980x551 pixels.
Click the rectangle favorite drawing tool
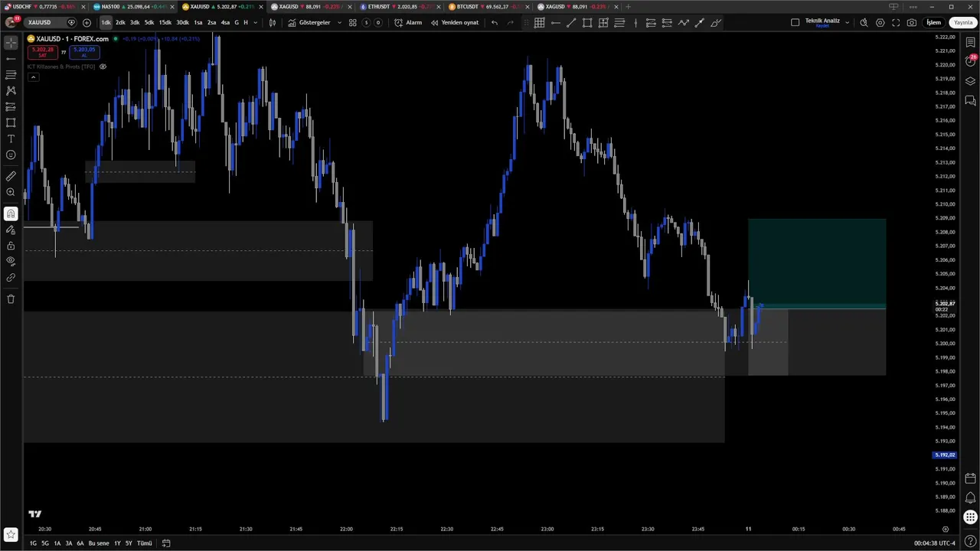tap(587, 22)
